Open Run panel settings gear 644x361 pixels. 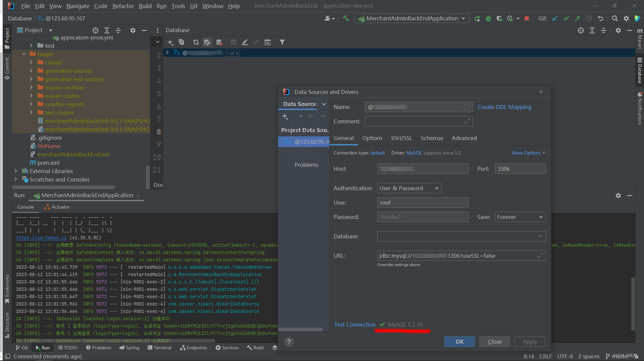618,196
